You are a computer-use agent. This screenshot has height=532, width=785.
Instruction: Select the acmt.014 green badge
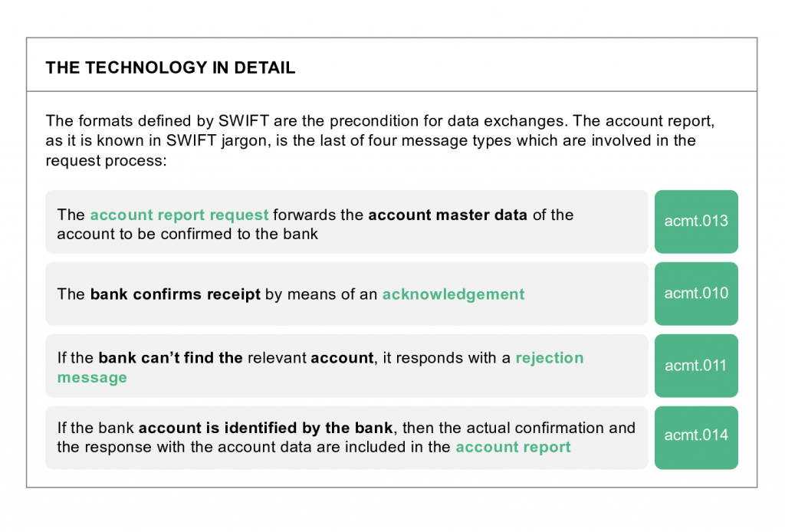pyautogui.click(x=696, y=438)
